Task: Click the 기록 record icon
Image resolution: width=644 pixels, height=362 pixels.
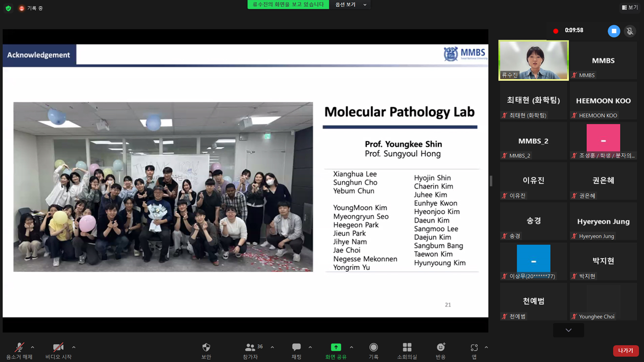Action: click(374, 347)
